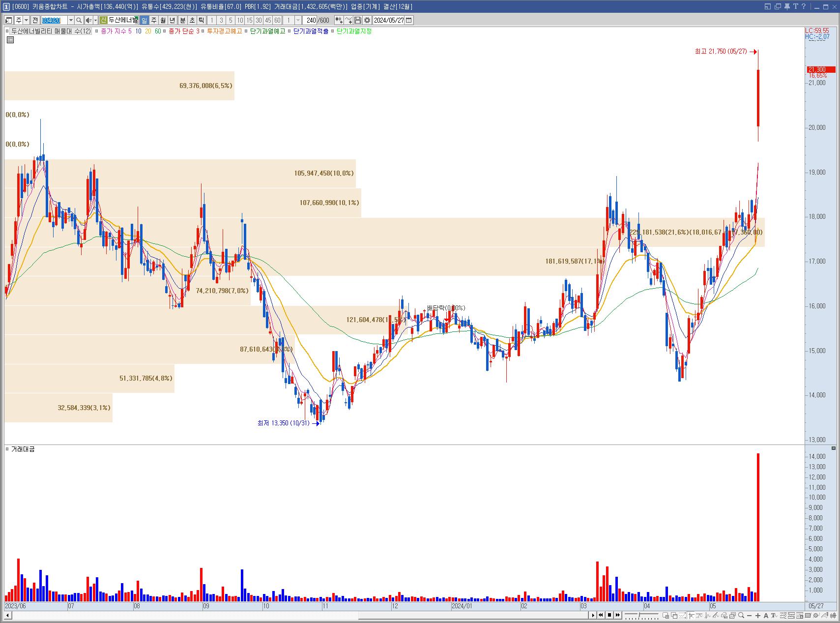840x623 pixels.
Task: Click the 최고 21,750 (05/27) high price label
Action: [x=721, y=51]
